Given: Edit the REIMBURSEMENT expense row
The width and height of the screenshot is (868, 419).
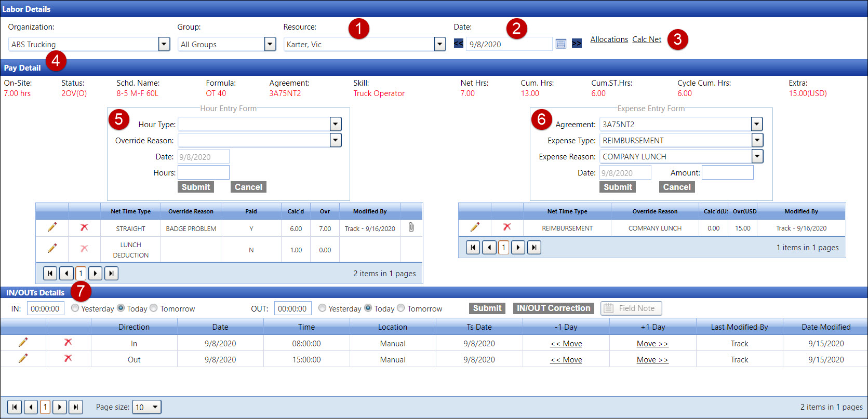Looking at the screenshot, I should point(475,227).
